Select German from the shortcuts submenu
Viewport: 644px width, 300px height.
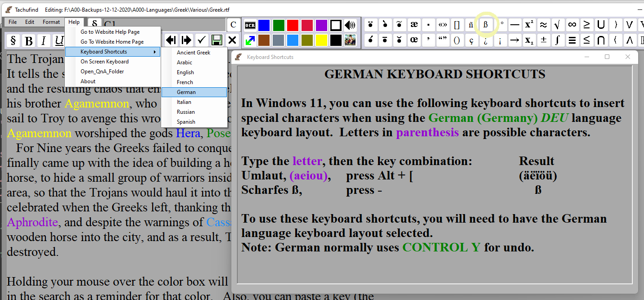[186, 92]
